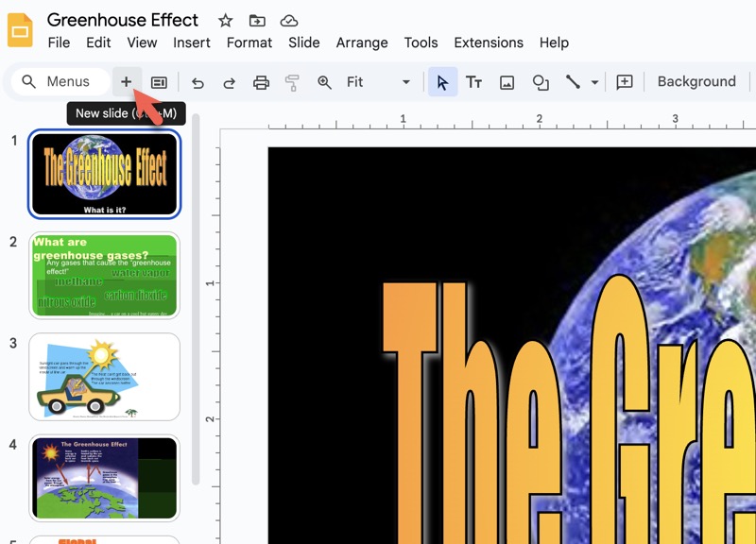This screenshot has width=756, height=544.
Task: Open the Insert menu
Action: [192, 42]
